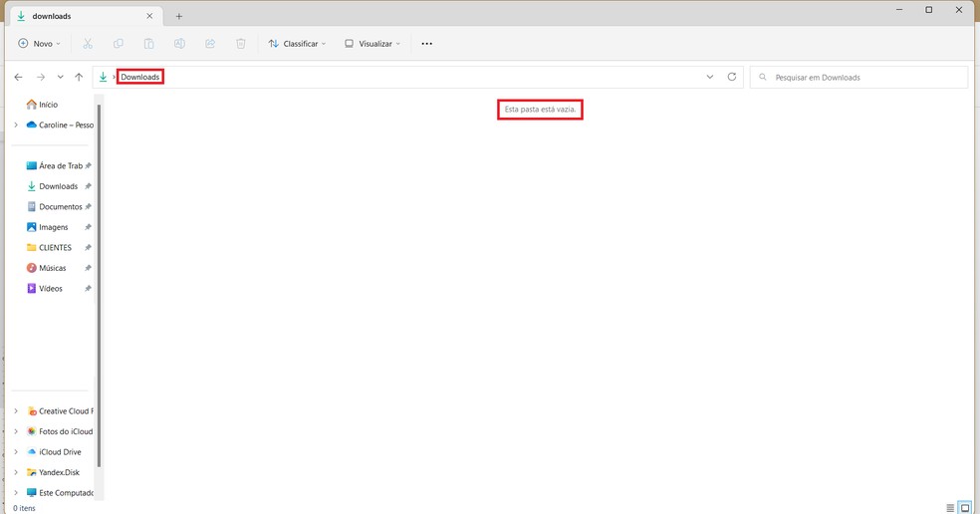The image size is (980, 514).
Task: Switch to large thumbnails view icon
Action: coord(965,508)
